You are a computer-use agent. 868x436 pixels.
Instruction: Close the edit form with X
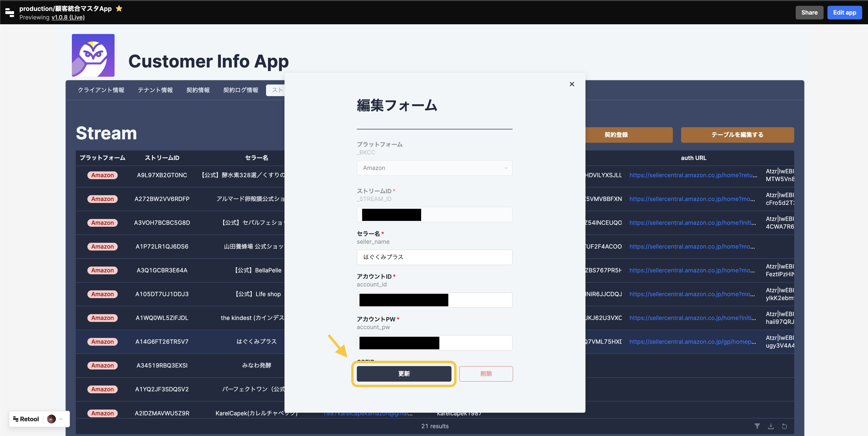tap(571, 84)
